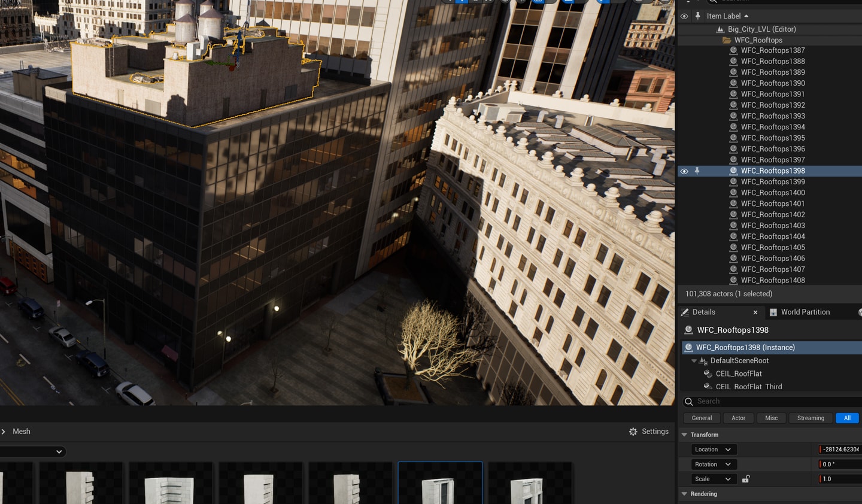
Task: Click the visibility column eye header
Action: [x=684, y=16]
